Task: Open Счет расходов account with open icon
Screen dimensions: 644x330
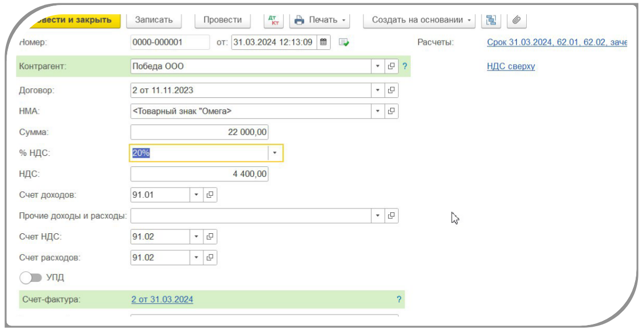Action: pos(210,258)
